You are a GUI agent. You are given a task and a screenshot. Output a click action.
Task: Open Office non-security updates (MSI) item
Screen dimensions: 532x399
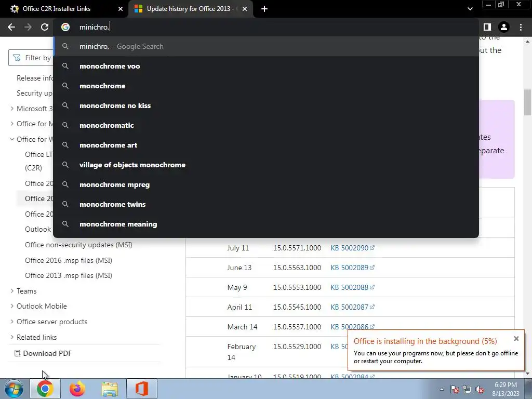(x=78, y=245)
